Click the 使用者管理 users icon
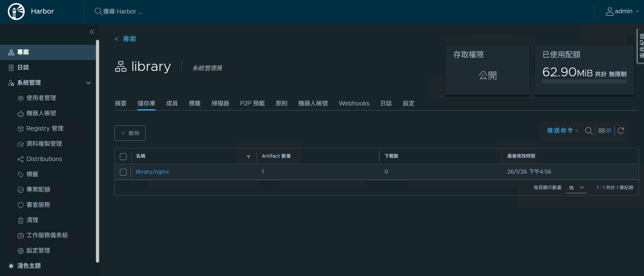Image resolution: width=644 pixels, height=276 pixels. [21, 98]
